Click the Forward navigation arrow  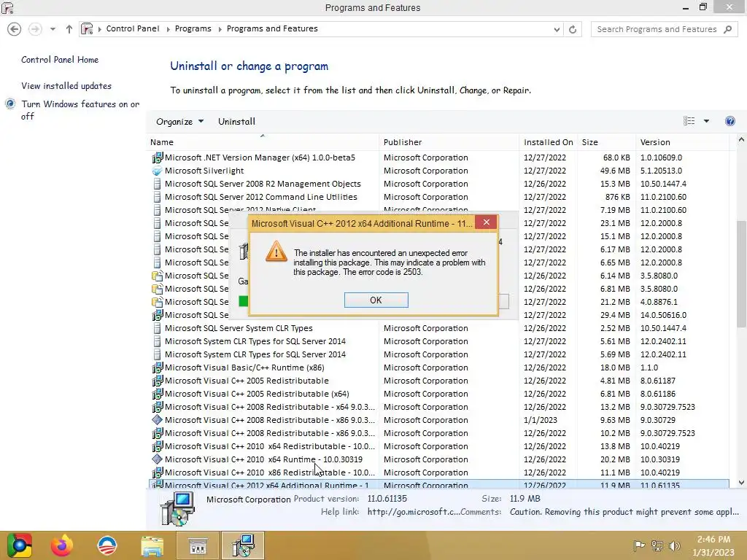[35, 29]
